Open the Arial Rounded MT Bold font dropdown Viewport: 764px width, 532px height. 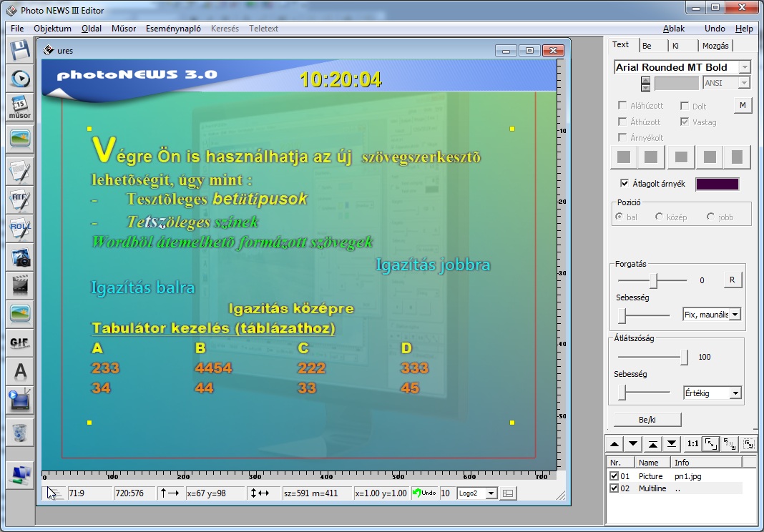tap(744, 67)
